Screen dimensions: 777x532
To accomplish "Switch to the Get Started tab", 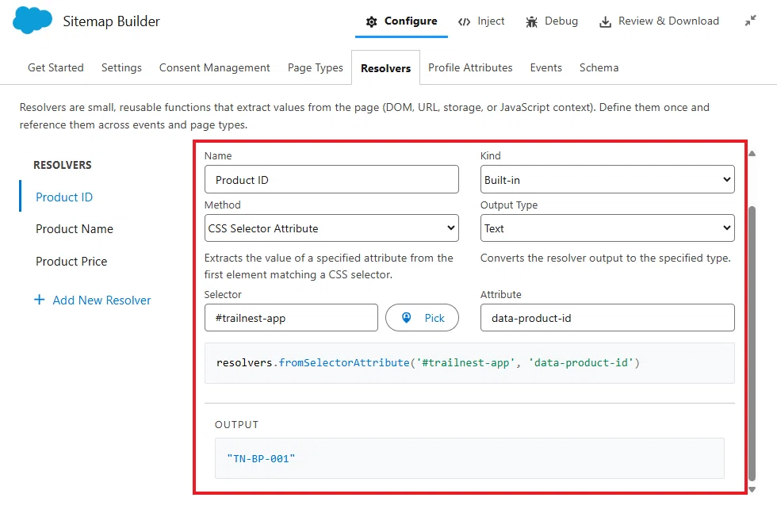I will coord(55,67).
